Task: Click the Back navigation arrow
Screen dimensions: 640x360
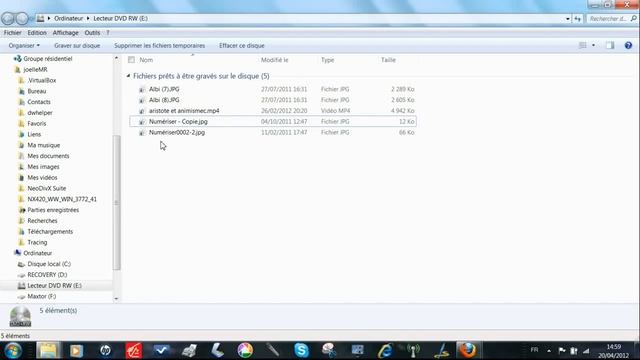Action: point(7,18)
